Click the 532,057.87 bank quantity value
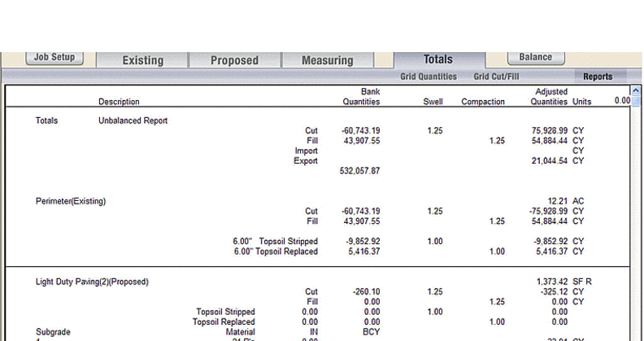Image resolution: width=644 pixels, height=341 pixels. (x=359, y=171)
